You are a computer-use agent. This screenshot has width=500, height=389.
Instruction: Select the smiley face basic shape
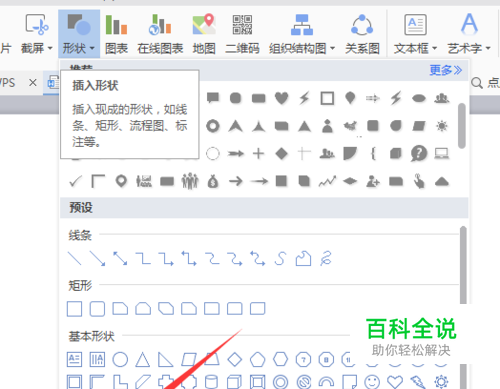(x=372, y=382)
